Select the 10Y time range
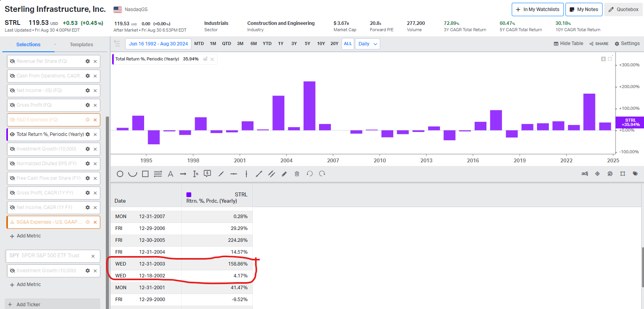Viewport: 644px width, 309px height. [x=321, y=43]
